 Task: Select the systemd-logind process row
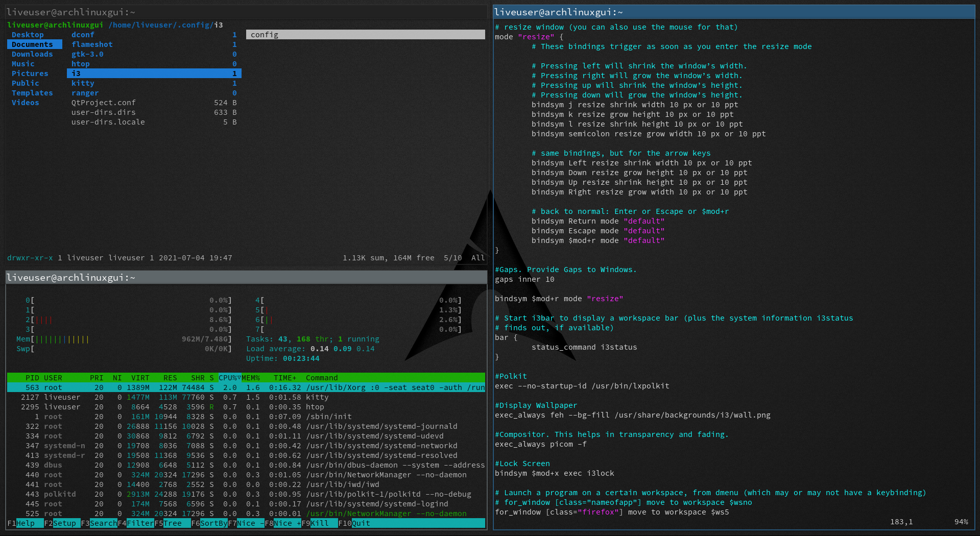pyautogui.click(x=246, y=504)
